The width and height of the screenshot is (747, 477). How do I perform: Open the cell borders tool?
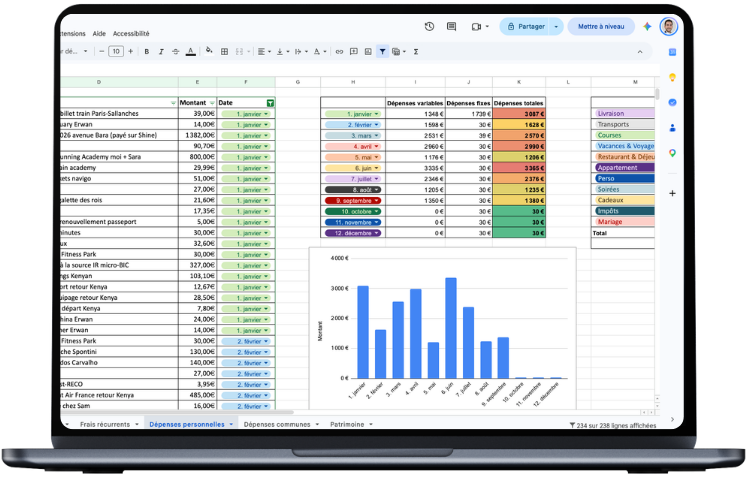(224, 51)
